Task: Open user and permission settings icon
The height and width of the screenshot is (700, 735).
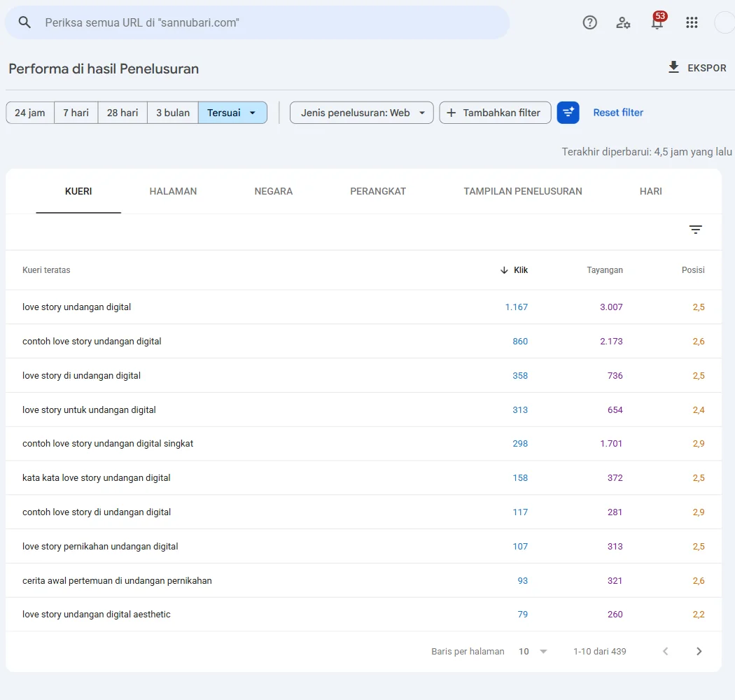Action: pyautogui.click(x=623, y=22)
